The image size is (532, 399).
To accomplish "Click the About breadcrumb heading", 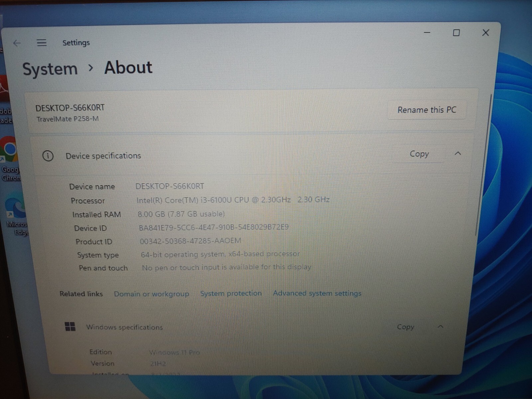I will coord(128,67).
